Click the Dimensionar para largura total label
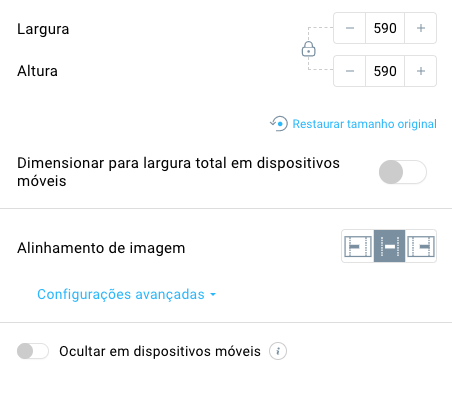This screenshot has height=393, width=452. pos(178,172)
